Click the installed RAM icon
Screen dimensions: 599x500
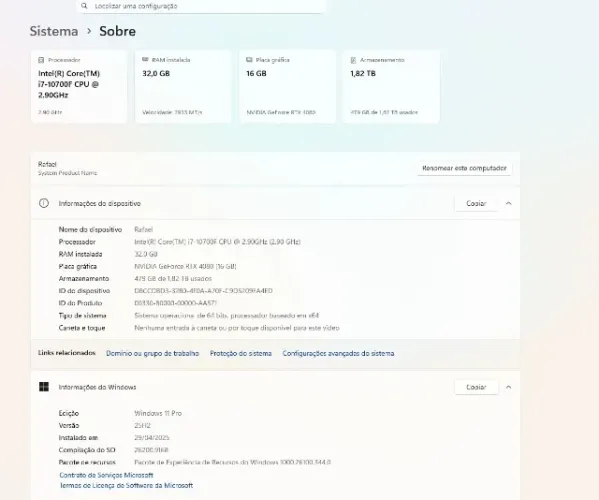[x=145, y=60]
